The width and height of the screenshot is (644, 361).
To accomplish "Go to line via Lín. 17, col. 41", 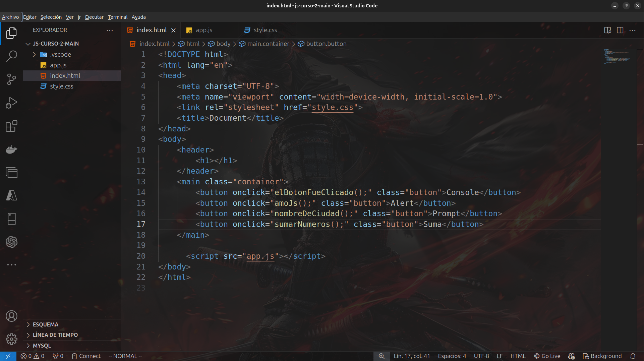I will 412,356.
